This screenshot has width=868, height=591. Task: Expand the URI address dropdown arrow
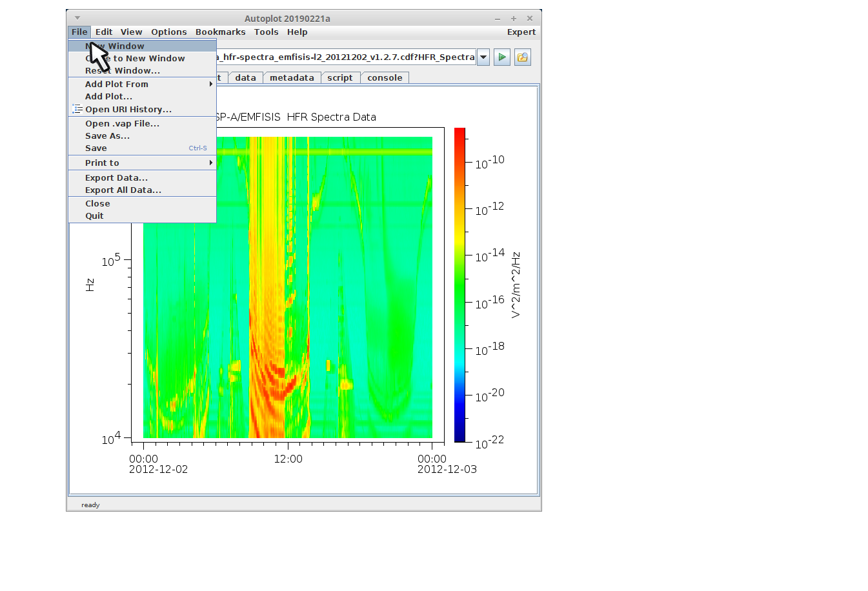[483, 57]
